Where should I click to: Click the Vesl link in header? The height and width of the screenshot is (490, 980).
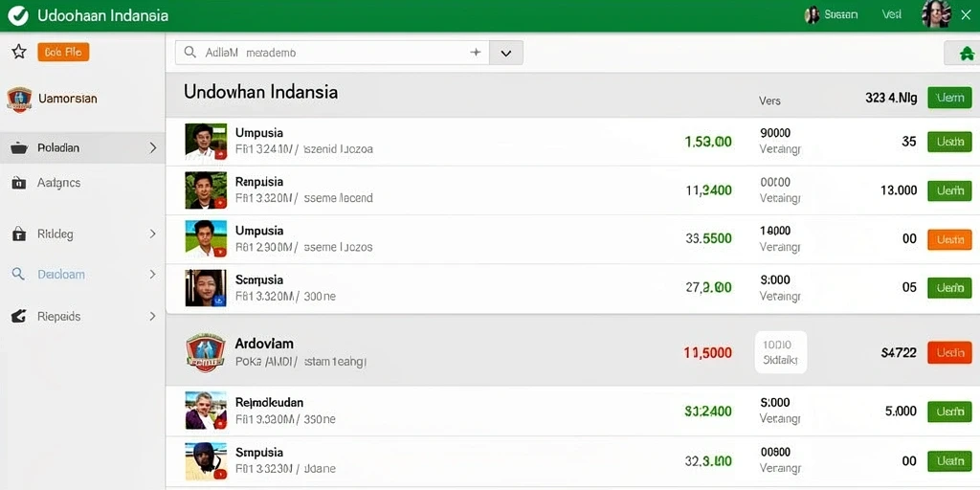891,14
